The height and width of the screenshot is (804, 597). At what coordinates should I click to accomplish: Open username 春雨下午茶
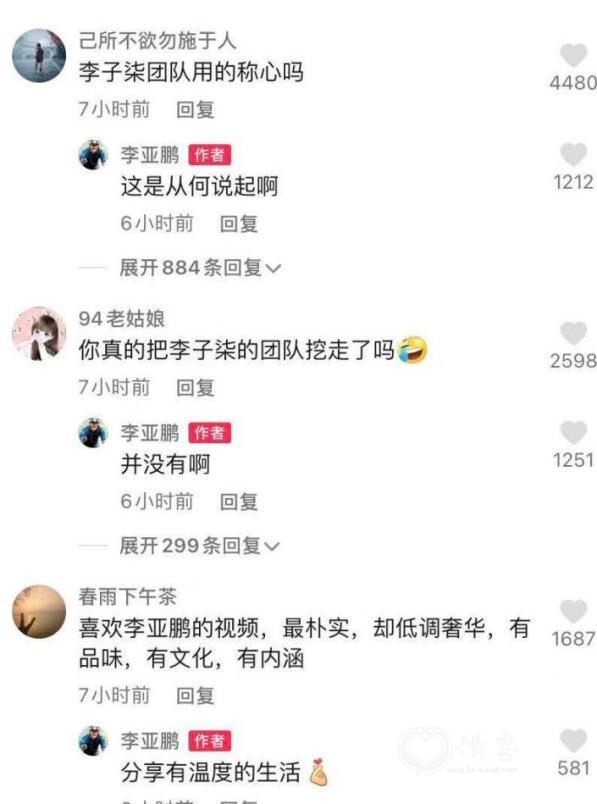pos(127,596)
